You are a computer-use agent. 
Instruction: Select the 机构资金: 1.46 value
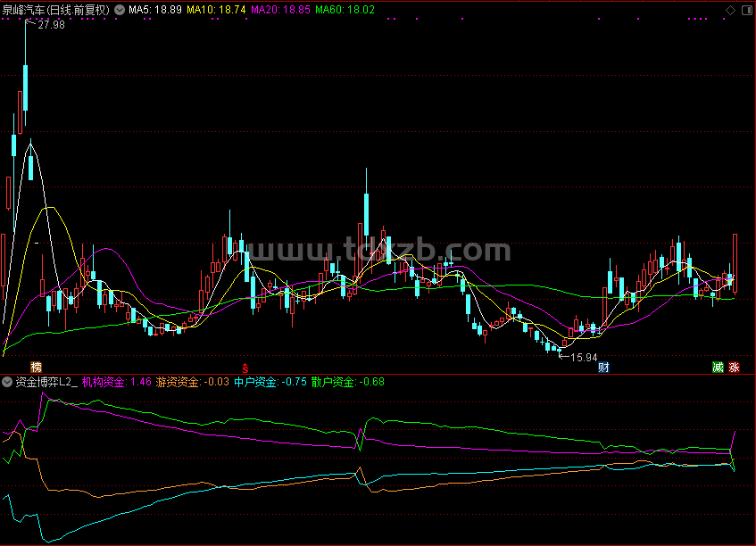click(117, 382)
